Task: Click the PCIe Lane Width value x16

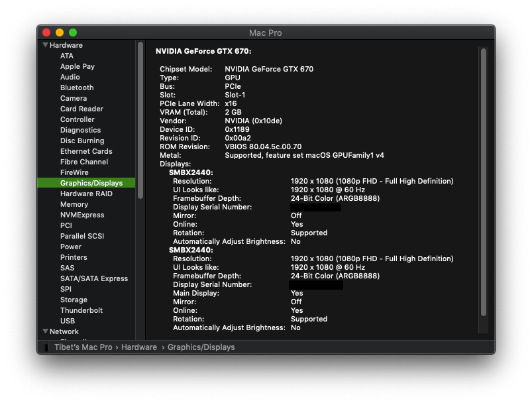Action: click(x=231, y=103)
